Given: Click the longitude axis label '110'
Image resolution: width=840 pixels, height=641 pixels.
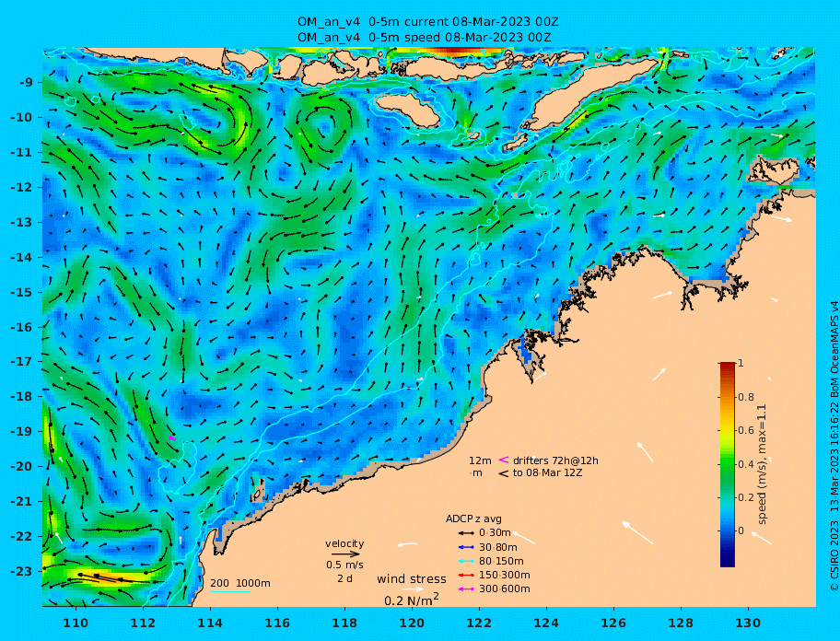Looking at the screenshot, I should point(76,623).
